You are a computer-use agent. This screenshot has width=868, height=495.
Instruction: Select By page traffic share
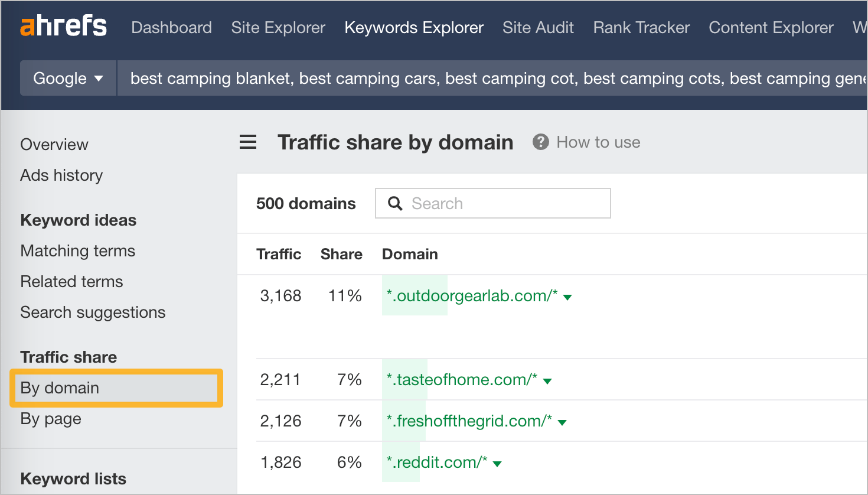pyautogui.click(x=51, y=419)
